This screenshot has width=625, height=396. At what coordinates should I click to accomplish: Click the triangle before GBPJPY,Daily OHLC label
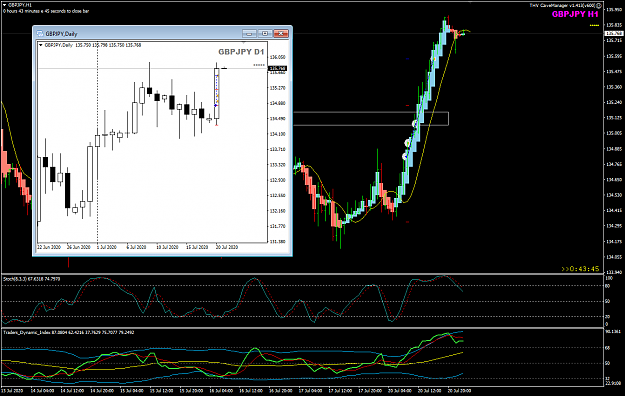[41, 45]
